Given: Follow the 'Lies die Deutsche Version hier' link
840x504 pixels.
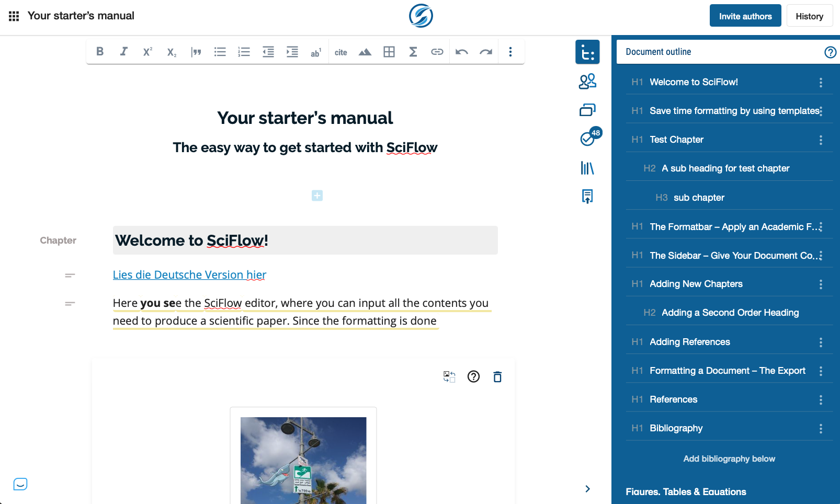Looking at the screenshot, I should [189, 274].
